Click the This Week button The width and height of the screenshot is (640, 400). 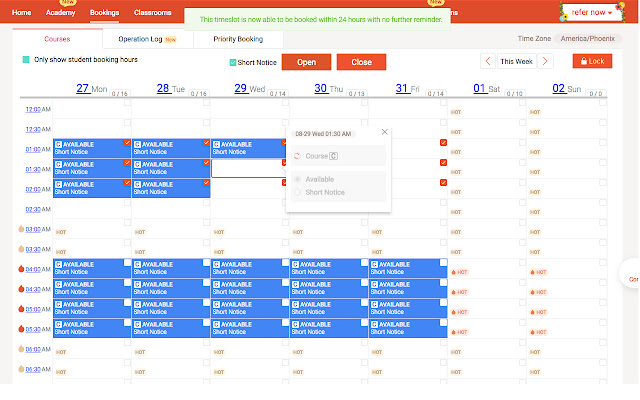pos(516,62)
